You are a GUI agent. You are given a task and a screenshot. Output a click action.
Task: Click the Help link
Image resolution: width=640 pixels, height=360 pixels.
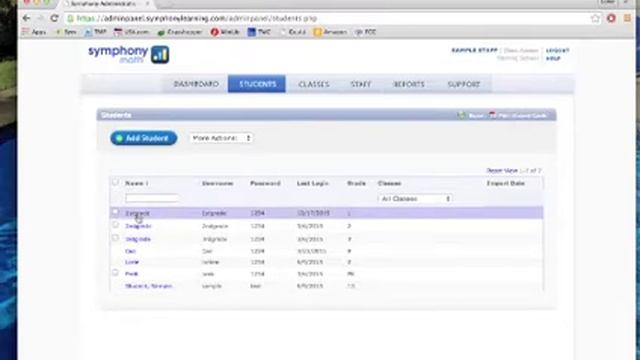[x=553, y=58]
